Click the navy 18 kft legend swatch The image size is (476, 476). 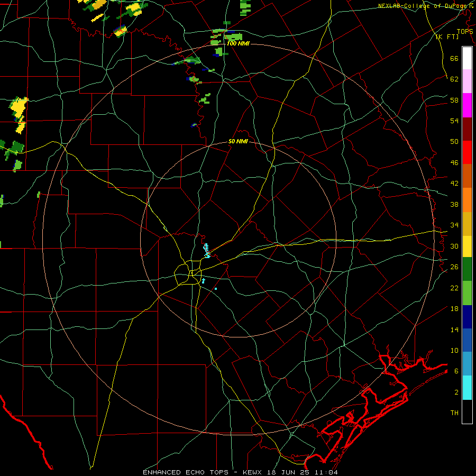[467, 317]
